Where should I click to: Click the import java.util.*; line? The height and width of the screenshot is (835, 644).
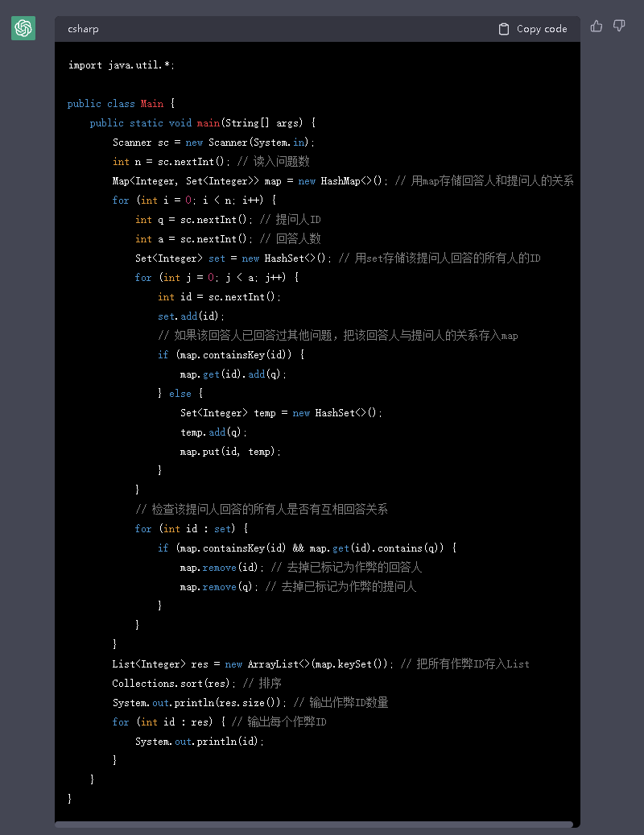(x=121, y=65)
